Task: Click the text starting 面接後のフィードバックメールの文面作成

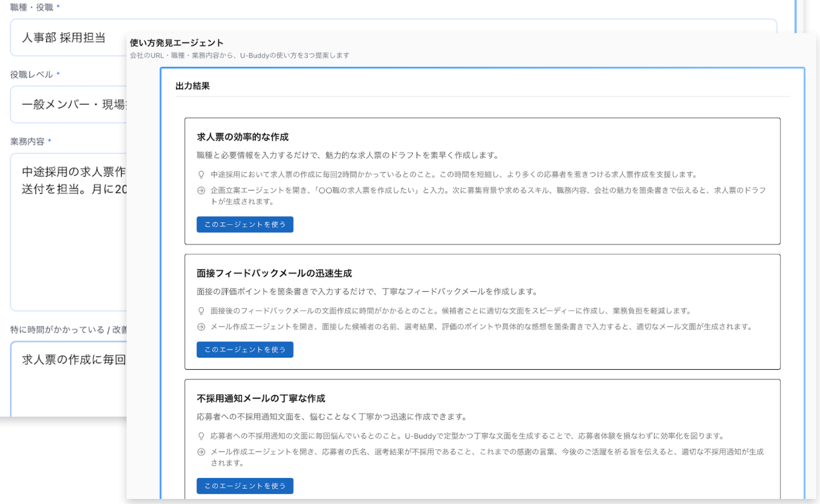Action: pyautogui.click(x=451, y=311)
